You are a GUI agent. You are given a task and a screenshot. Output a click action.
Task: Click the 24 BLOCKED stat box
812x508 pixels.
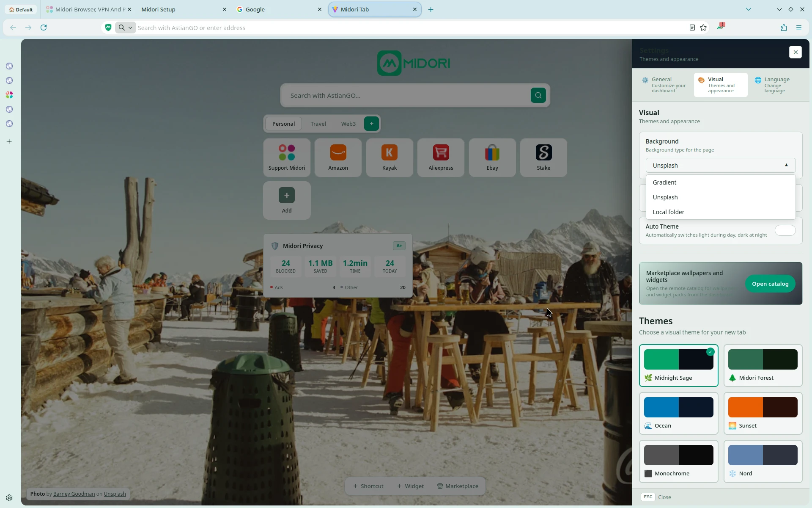click(286, 266)
